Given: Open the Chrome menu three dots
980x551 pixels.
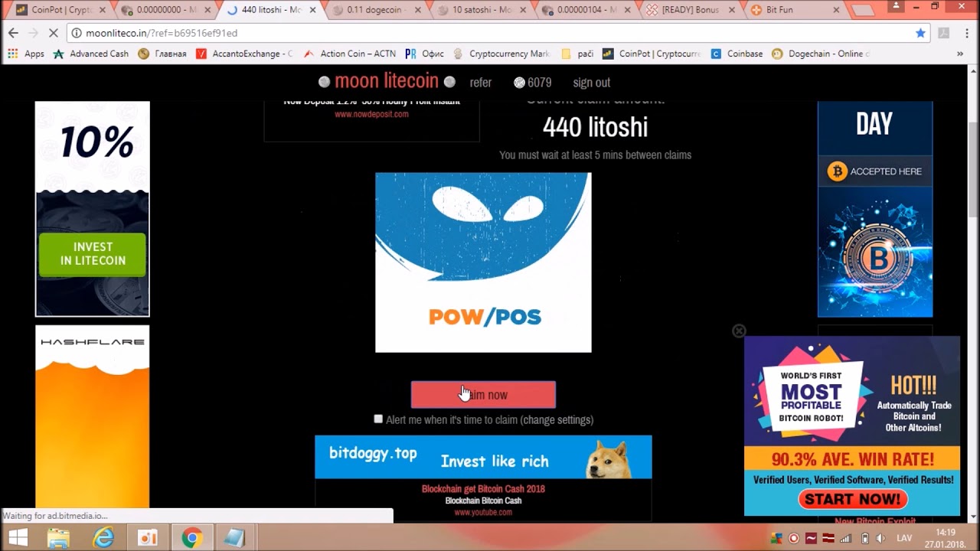Looking at the screenshot, I should click(965, 33).
